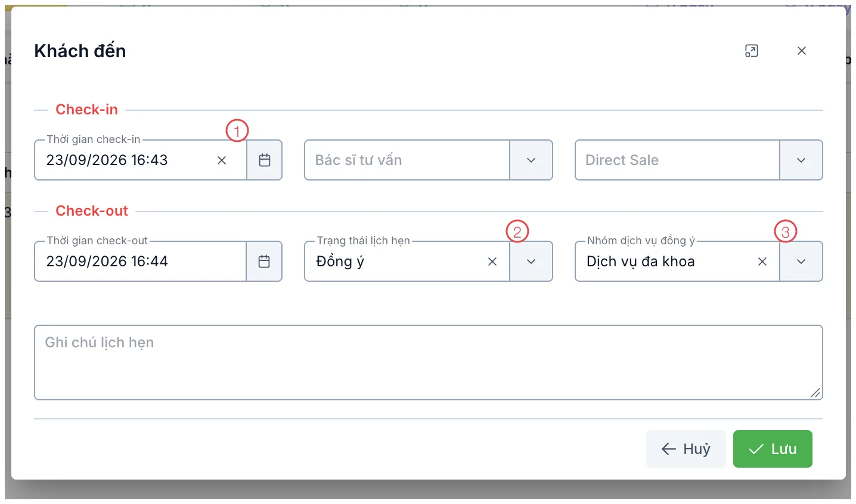Image resolution: width=856 pixels, height=504 pixels.
Task: Open calendar picker for check-out time
Action: tap(265, 262)
